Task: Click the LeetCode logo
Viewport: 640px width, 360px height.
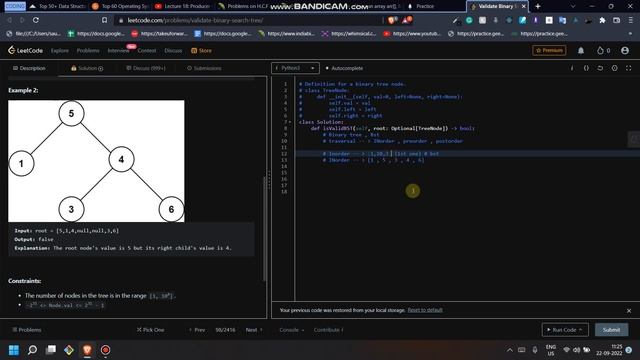Action: (x=25, y=50)
